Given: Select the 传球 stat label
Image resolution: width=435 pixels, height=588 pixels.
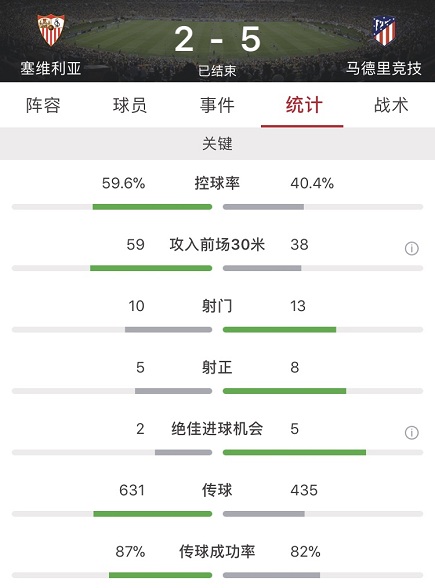Looking at the screenshot, I should (217, 490).
